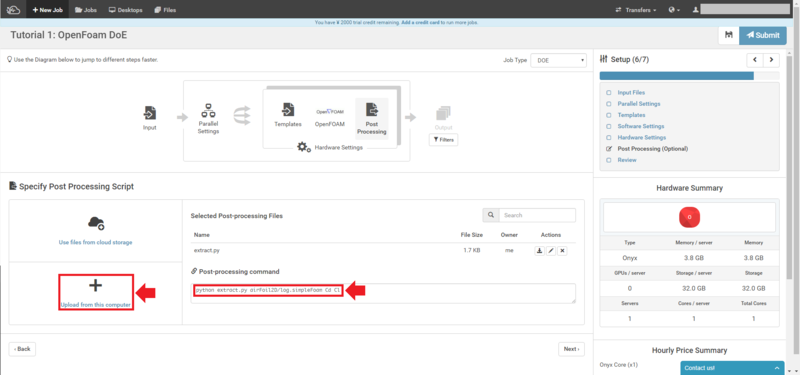Sort by the Name column header

tap(202, 235)
